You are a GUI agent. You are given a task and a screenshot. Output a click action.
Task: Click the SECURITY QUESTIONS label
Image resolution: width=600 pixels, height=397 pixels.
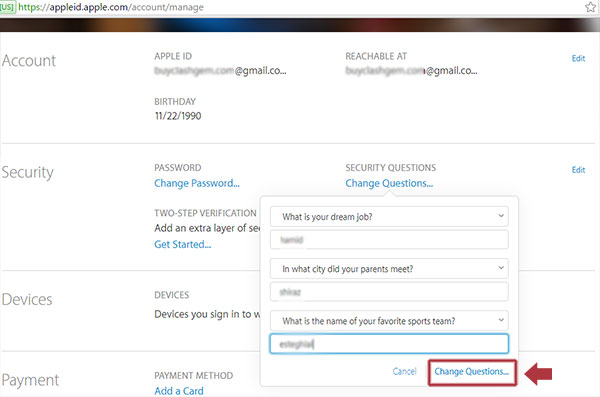tap(391, 168)
